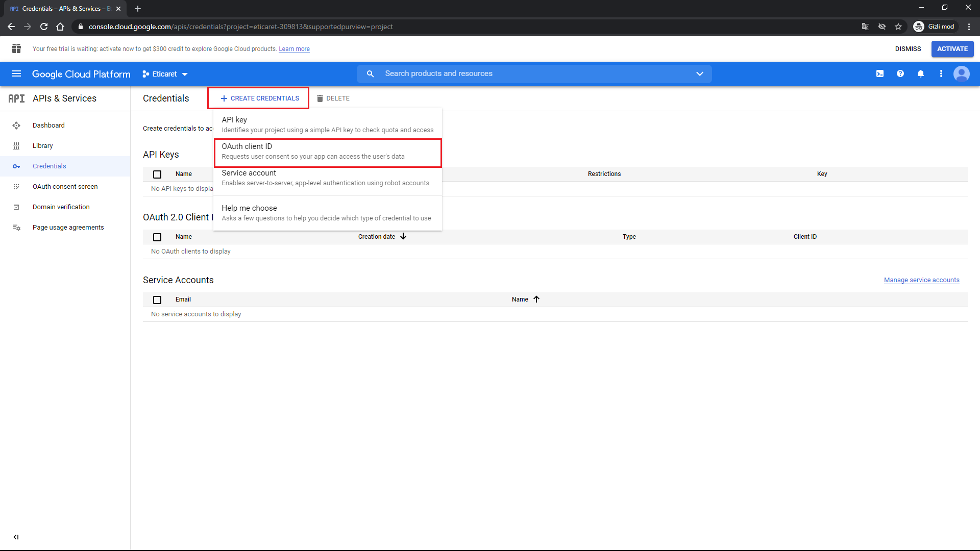This screenshot has height=551, width=980.
Task: Click the Delete button
Action: click(333, 98)
